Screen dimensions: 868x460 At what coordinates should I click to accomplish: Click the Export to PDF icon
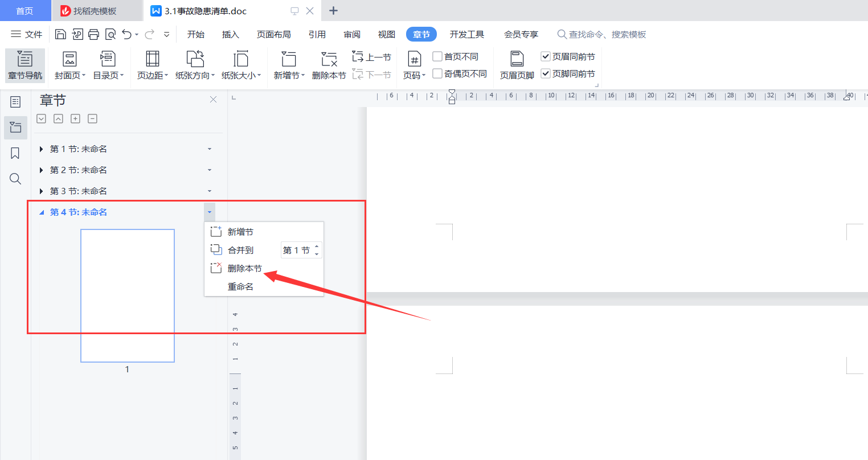77,35
